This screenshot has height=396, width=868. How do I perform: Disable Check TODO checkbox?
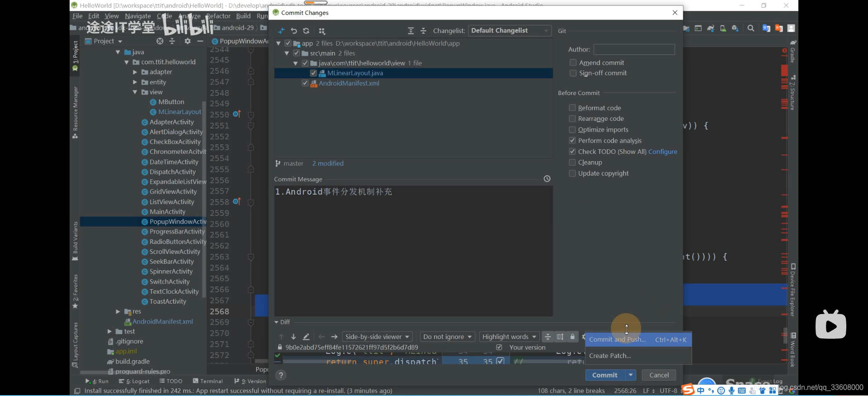click(x=572, y=152)
